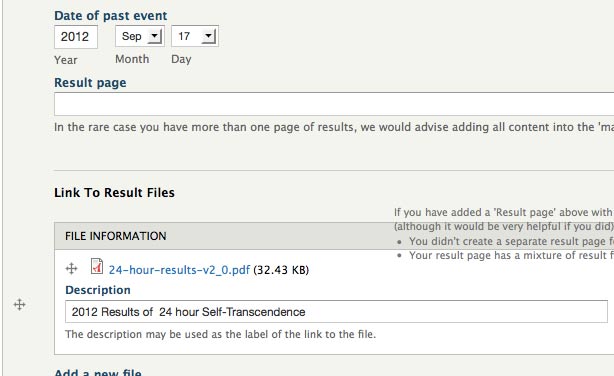Click the PDF file icon beside 24-hour-results
This screenshot has width=614, height=376.
[97, 266]
